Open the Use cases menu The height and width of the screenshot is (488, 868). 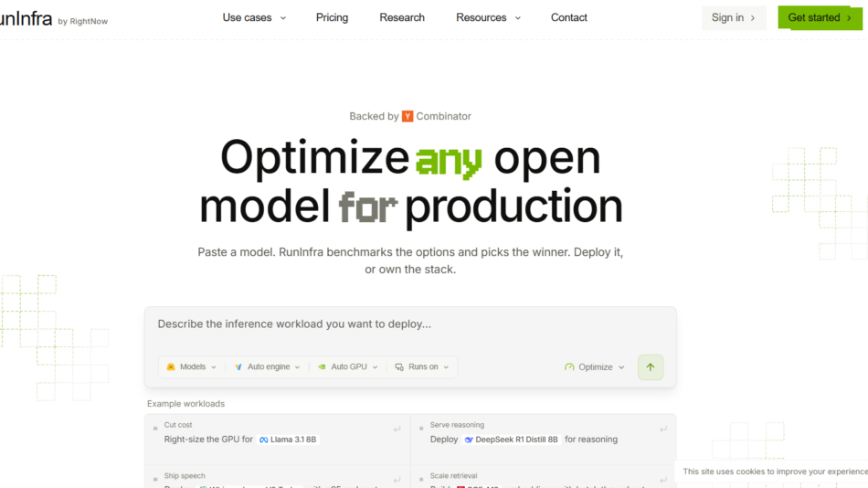pos(254,17)
